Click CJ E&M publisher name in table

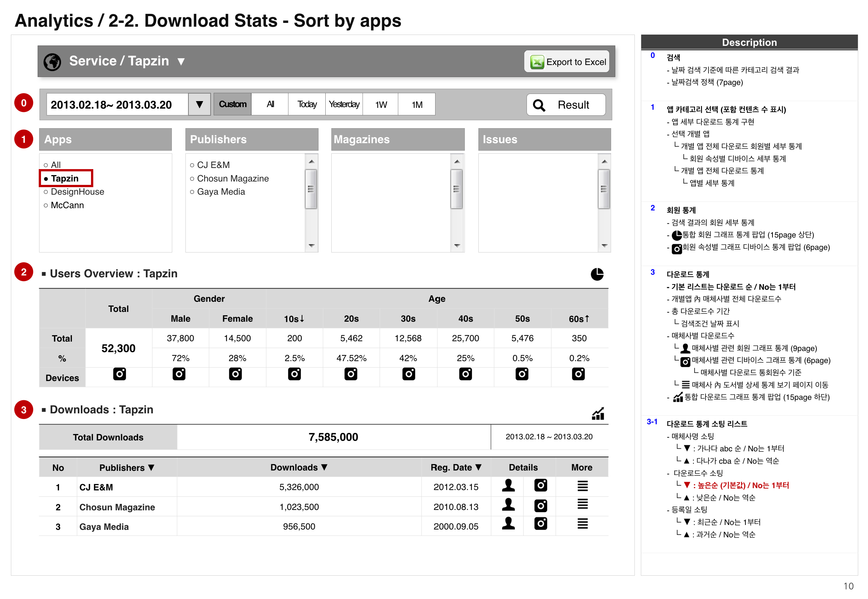(x=96, y=487)
